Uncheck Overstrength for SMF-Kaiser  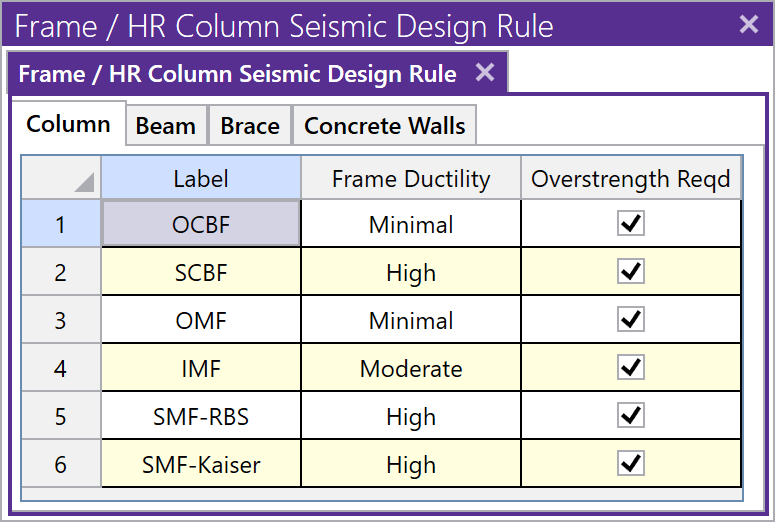[x=630, y=464]
